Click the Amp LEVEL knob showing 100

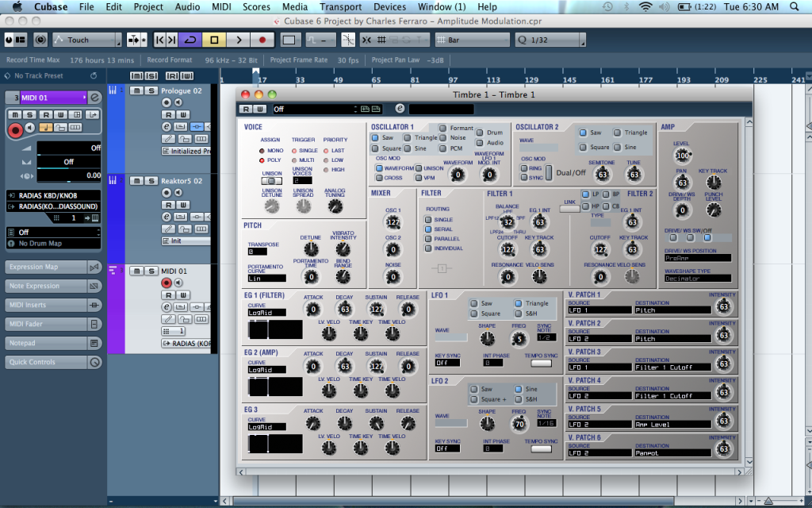coord(682,156)
